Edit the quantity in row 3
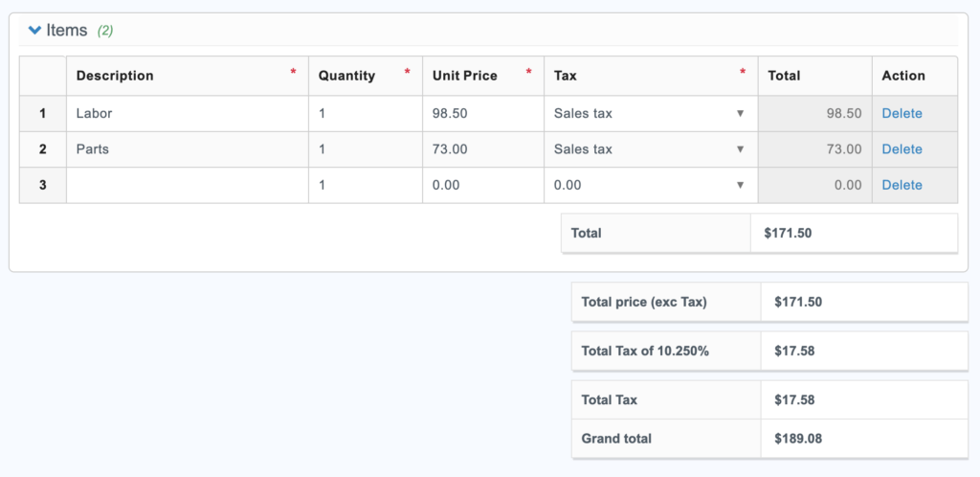The width and height of the screenshot is (980, 477). tap(365, 185)
